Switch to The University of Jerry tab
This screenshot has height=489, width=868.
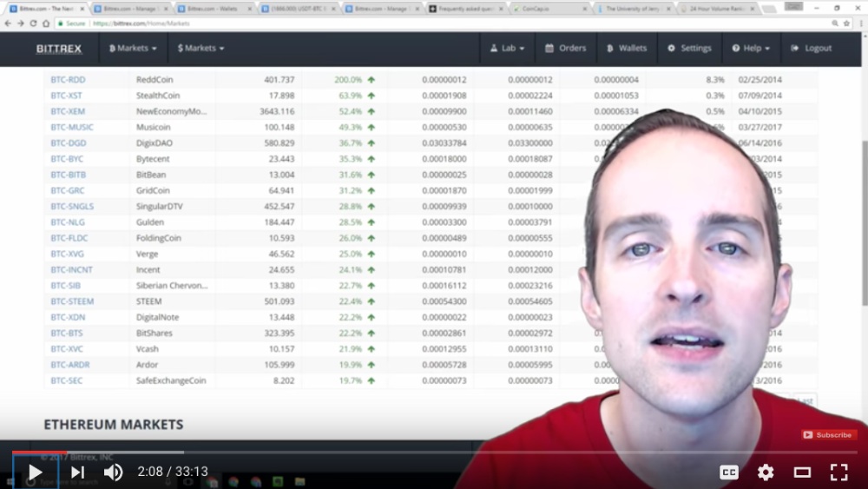pyautogui.click(x=634, y=9)
